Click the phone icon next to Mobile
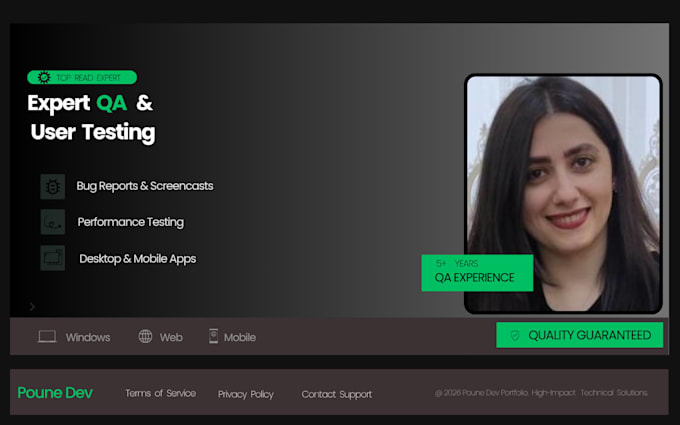680x425 pixels. (x=213, y=336)
